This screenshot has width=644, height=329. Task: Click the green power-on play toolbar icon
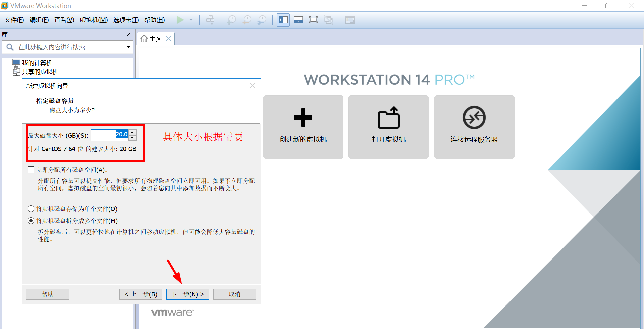tap(180, 20)
